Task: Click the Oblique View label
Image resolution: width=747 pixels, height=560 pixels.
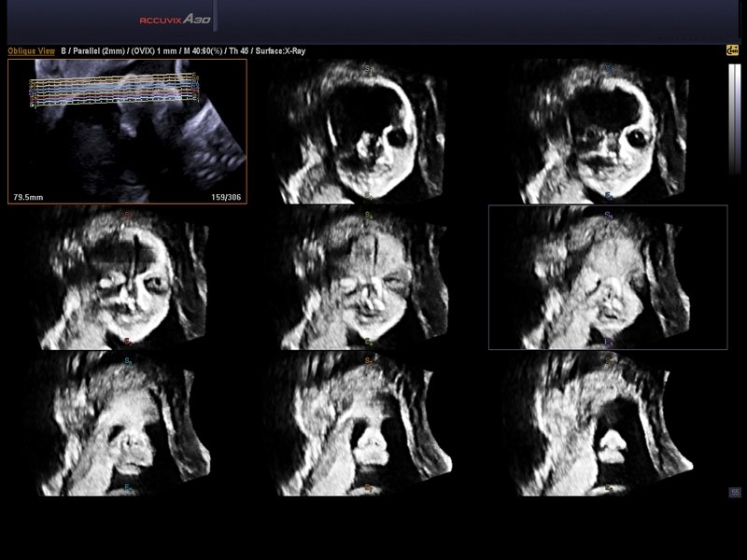Action: coord(31,51)
